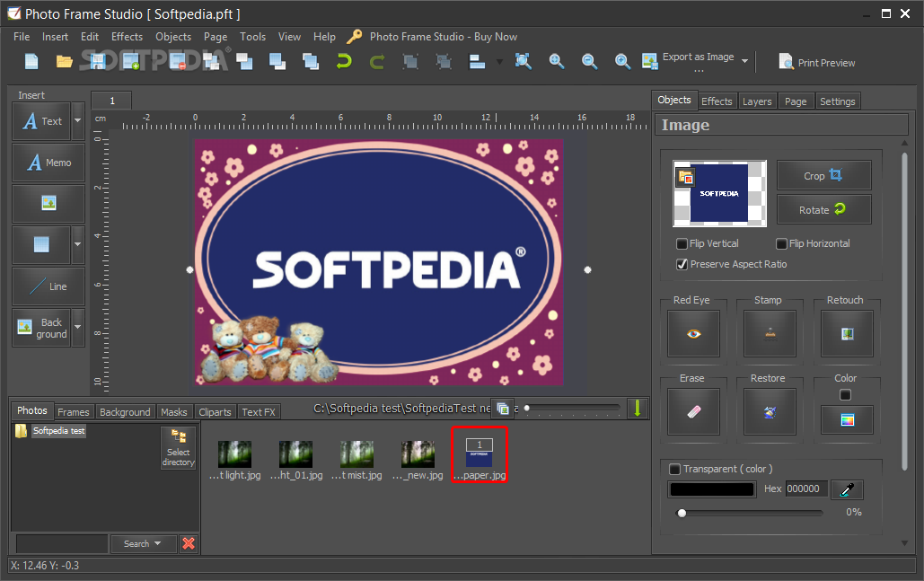
Task: Add a new page with the green plus icon
Action: 131,61
